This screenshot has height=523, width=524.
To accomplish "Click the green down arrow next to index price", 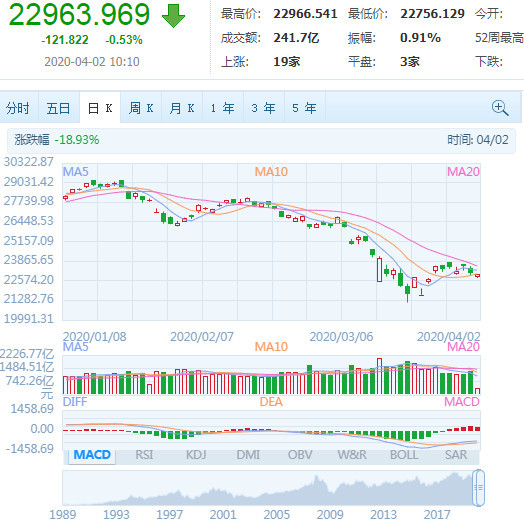I will 173,16.
